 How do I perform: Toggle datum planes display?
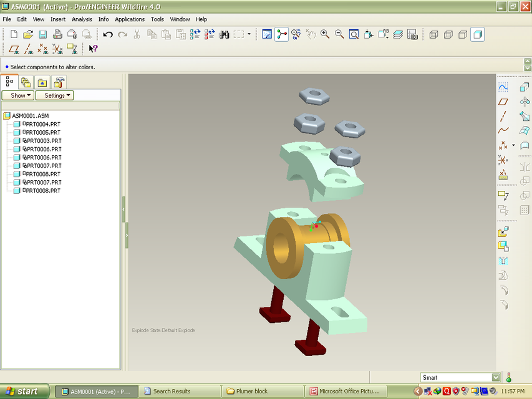(14, 49)
